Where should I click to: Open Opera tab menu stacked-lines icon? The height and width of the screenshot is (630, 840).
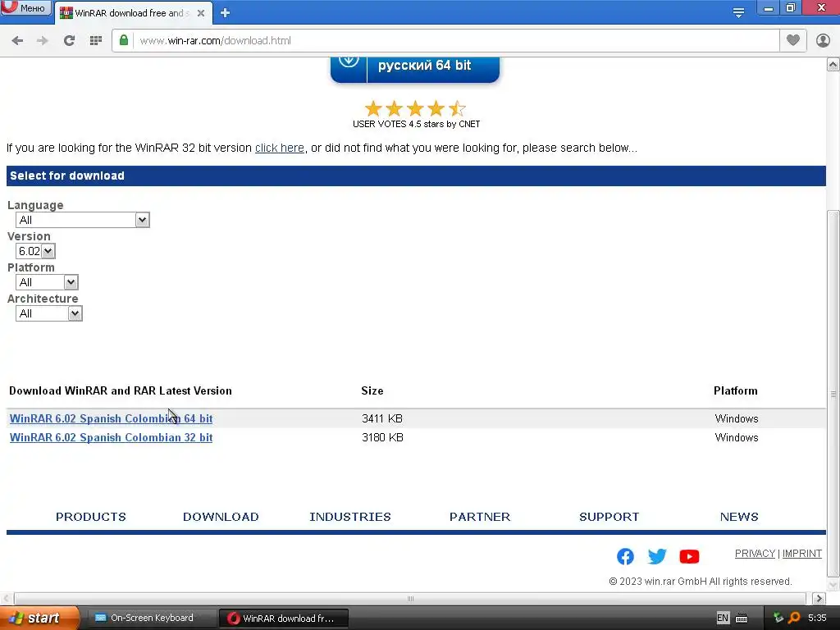(739, 13)
